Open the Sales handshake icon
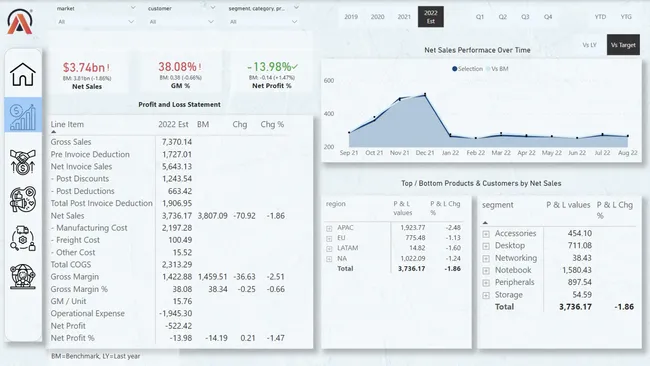The image size is (650, 366). (x=23, y=162)
